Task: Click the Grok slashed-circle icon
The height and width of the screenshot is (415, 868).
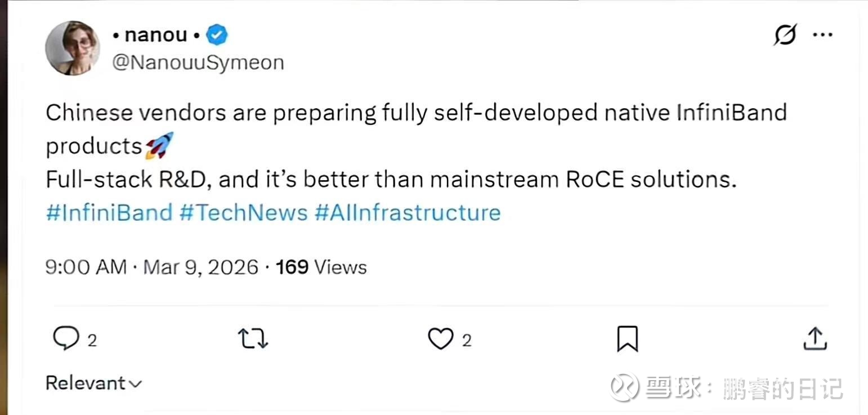Action: click(785, 35)
